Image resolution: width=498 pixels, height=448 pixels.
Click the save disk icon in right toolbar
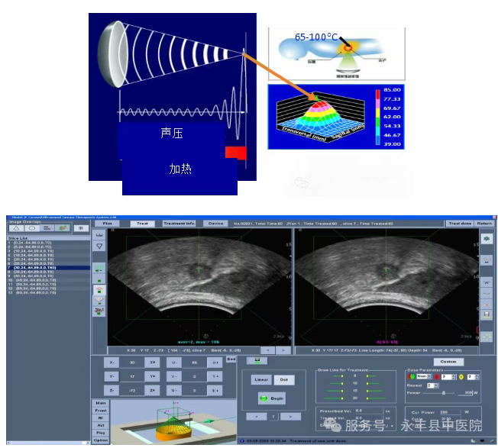point(487,314)
